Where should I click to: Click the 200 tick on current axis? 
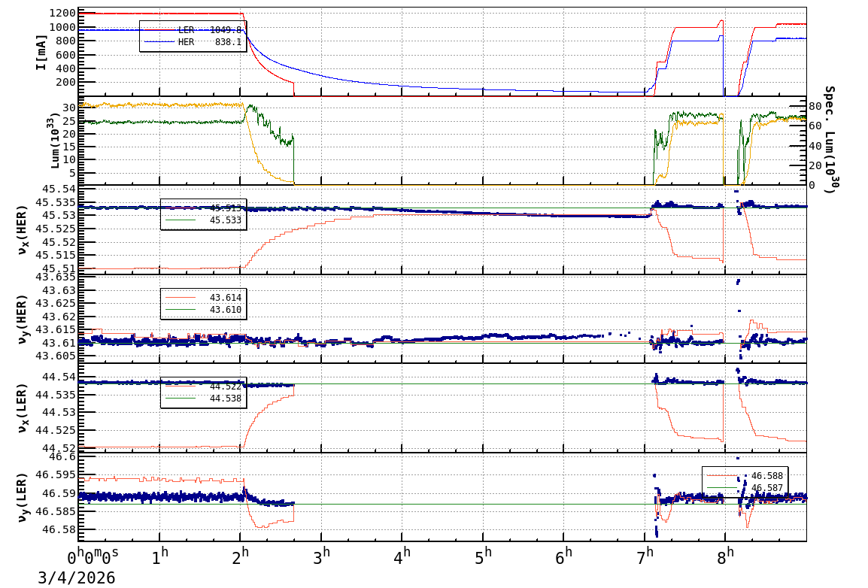(x=65, y=82)
